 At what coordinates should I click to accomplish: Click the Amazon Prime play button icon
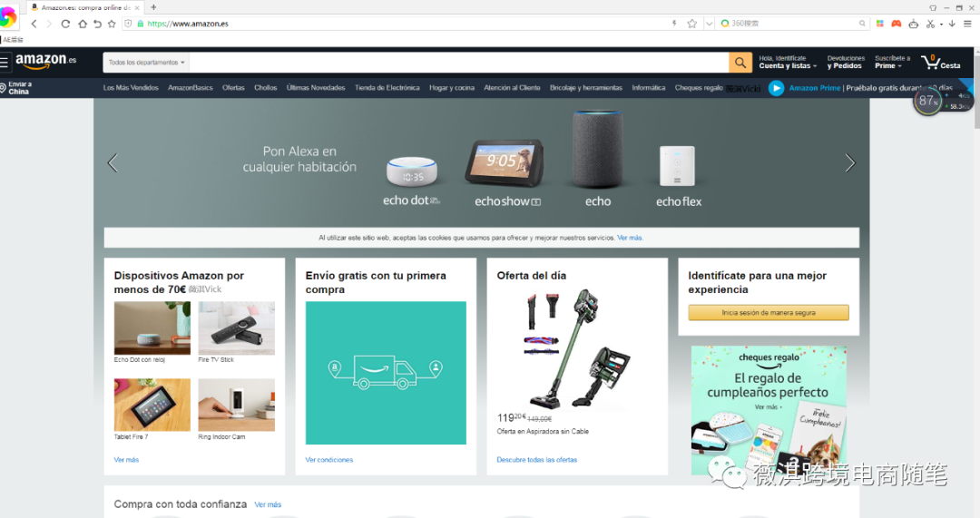click(x=776, y=88)
